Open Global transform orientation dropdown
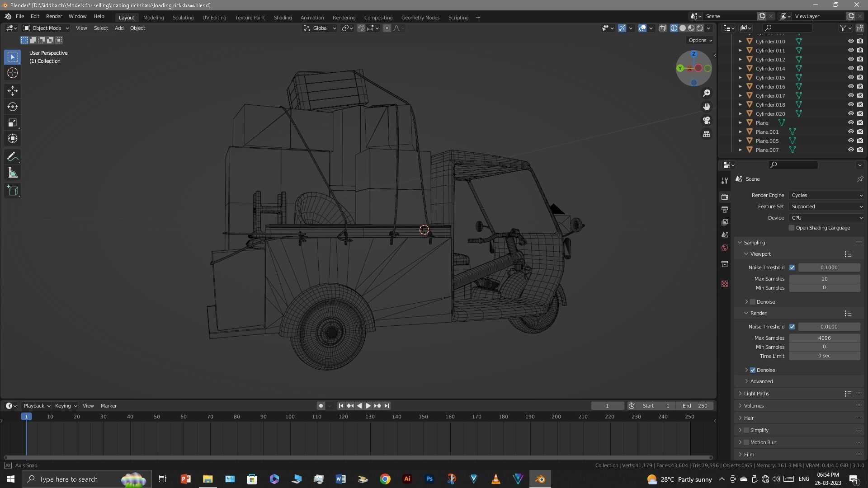The height and width of the screenshot is (488, 868). pyautogui.click(x=320, y=28)
